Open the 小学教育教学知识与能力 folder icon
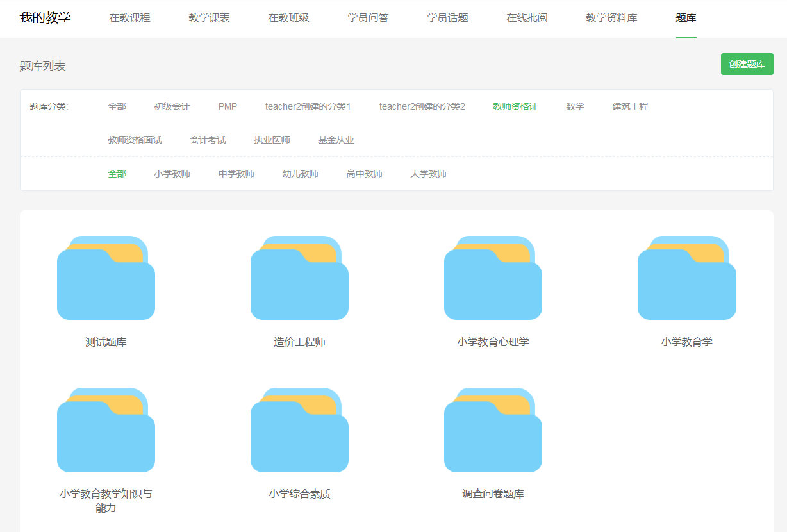This screenshot has width=787, height=532. pos(106,430)
